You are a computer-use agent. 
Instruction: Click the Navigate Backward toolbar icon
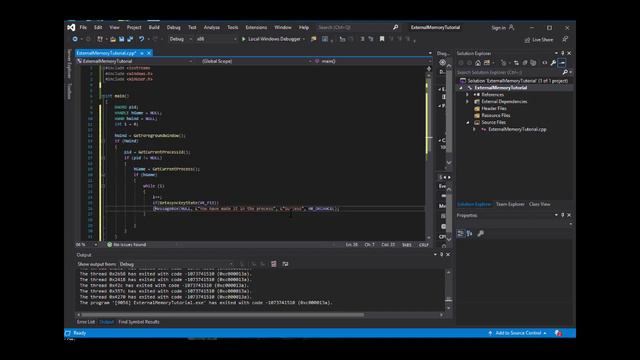75,39
